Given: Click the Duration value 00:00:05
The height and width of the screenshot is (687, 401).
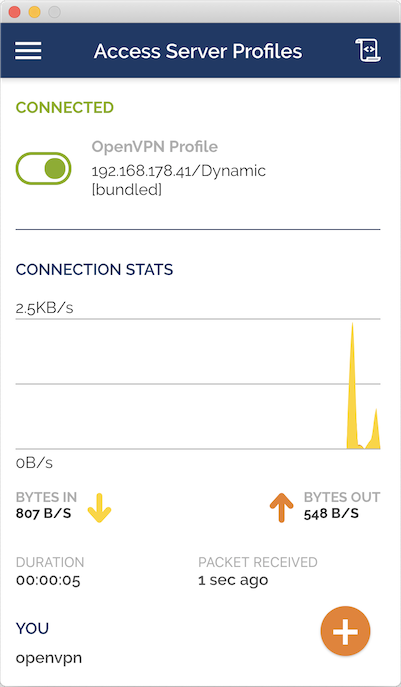Looking at the screenshot, I should pyautogui.click(x=48, y=581).
